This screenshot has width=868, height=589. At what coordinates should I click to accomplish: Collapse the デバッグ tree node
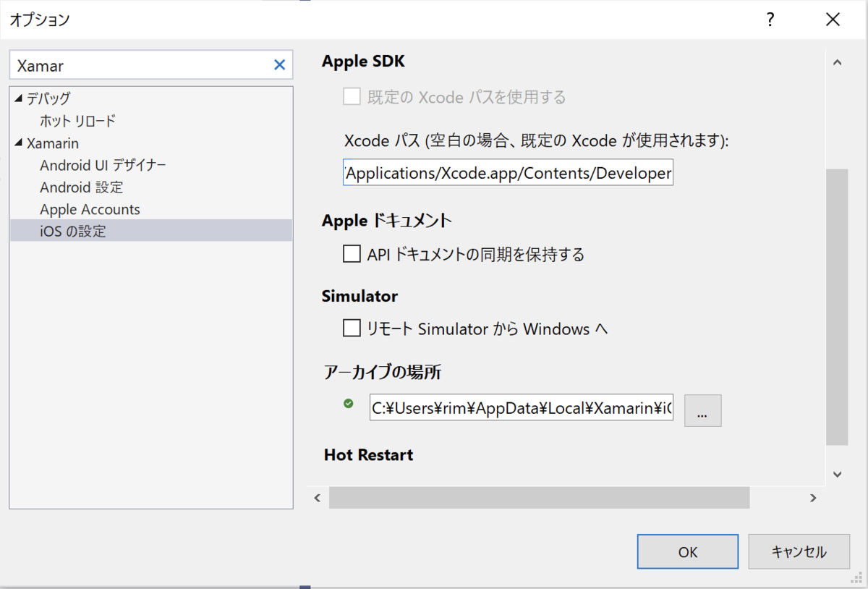[x=17, y=98]
